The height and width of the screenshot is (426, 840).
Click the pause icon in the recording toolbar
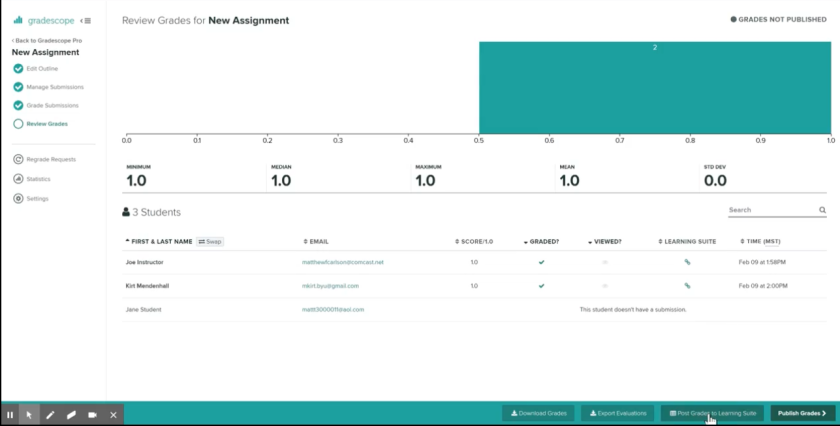pos(10,414)
